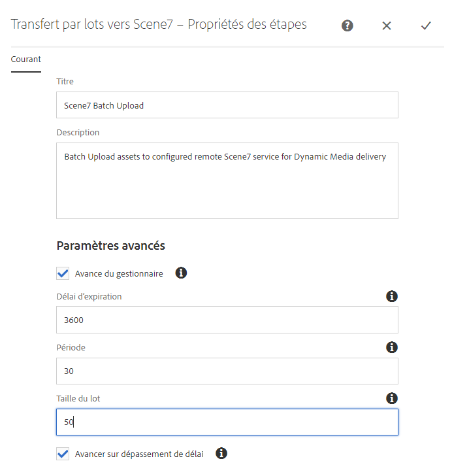Toggle Avancer sur dépassement de délai checkbox
The height and width of the screenshot is (476, 452).
coord(63,454)
